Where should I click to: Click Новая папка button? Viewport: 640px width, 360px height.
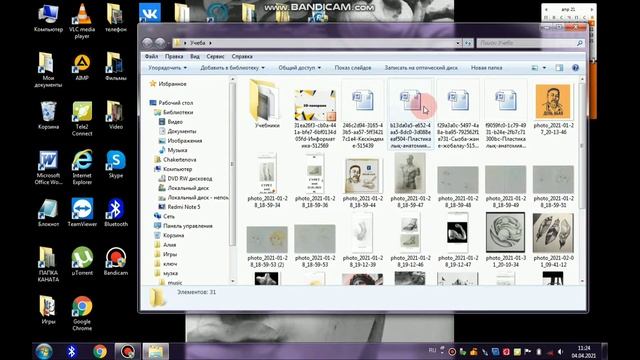(486, 68)
